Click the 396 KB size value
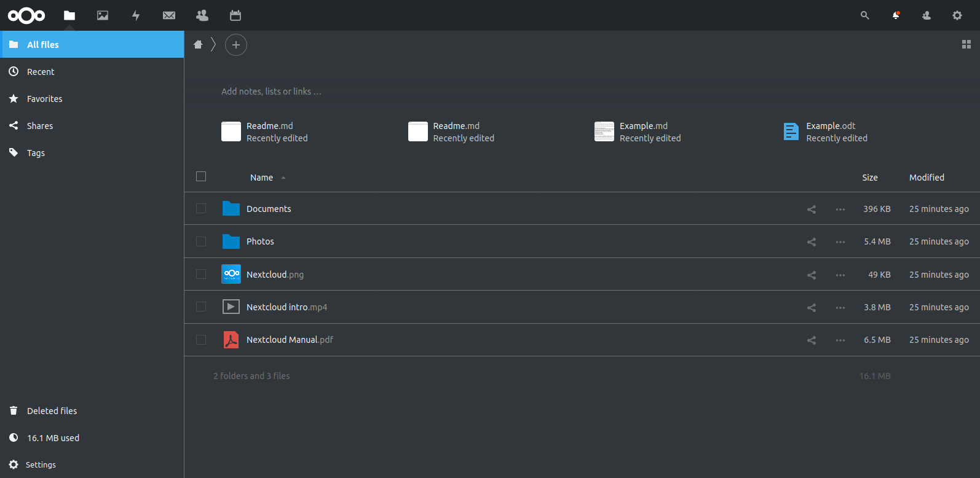Screen dimensions: 980x478 tap(877, 209)
